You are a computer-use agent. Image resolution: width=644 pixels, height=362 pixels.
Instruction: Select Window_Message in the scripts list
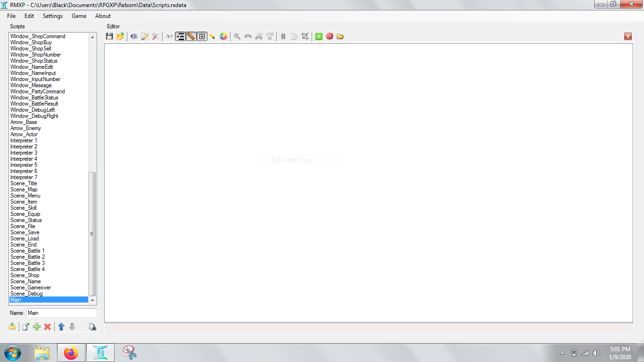[31, 85]
